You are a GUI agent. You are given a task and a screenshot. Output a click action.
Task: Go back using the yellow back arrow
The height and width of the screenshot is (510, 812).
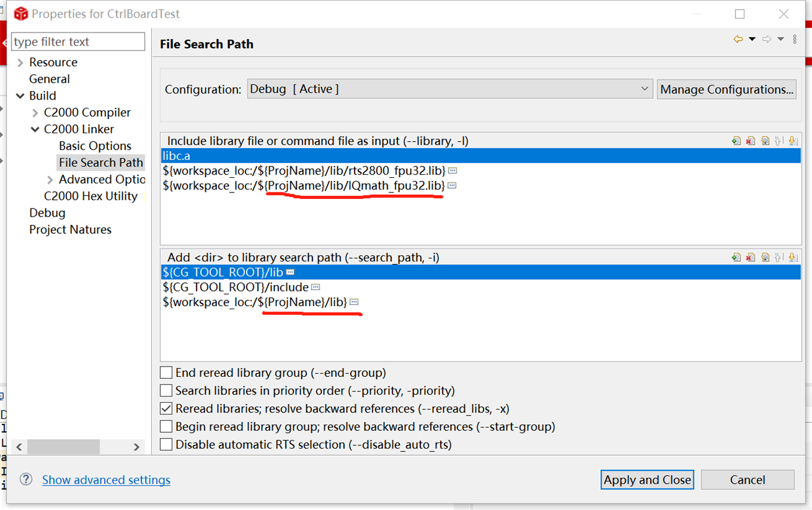(738, 40)
